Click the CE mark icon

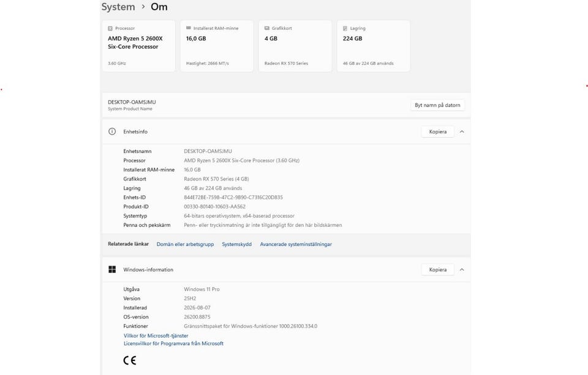click(x=130, y=360)
